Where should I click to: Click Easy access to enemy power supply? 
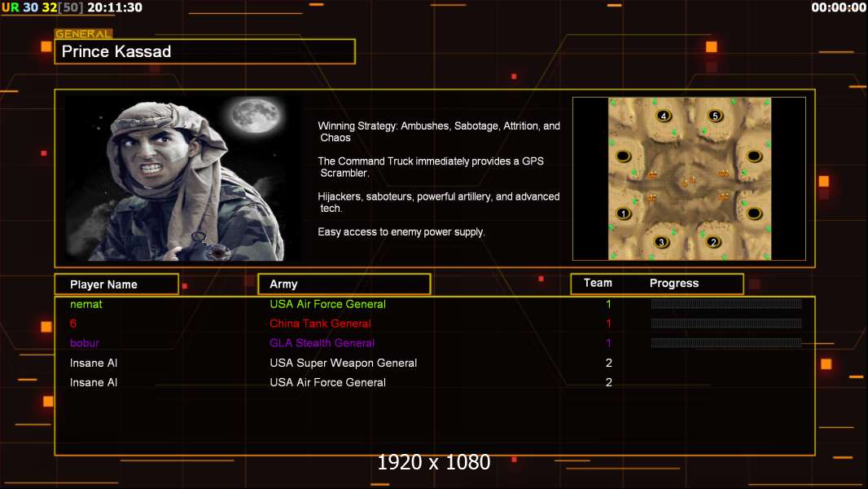pyautogui.click(x=401, y=232)
